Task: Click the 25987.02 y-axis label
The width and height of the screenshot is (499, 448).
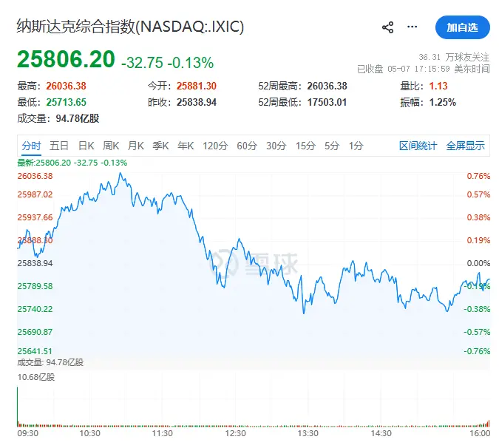Action: pyautogui.click(x=35, y=194)
